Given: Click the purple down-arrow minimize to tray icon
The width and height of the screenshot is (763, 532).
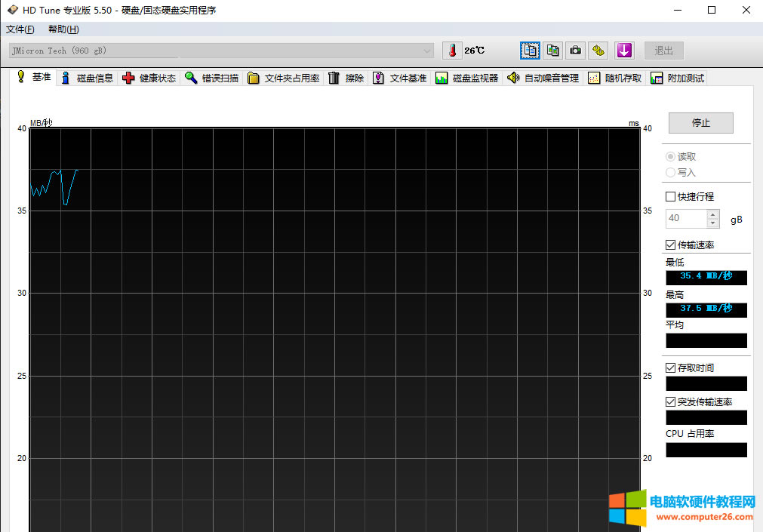Looking at the screenshot, I should [x=623, y=51].
